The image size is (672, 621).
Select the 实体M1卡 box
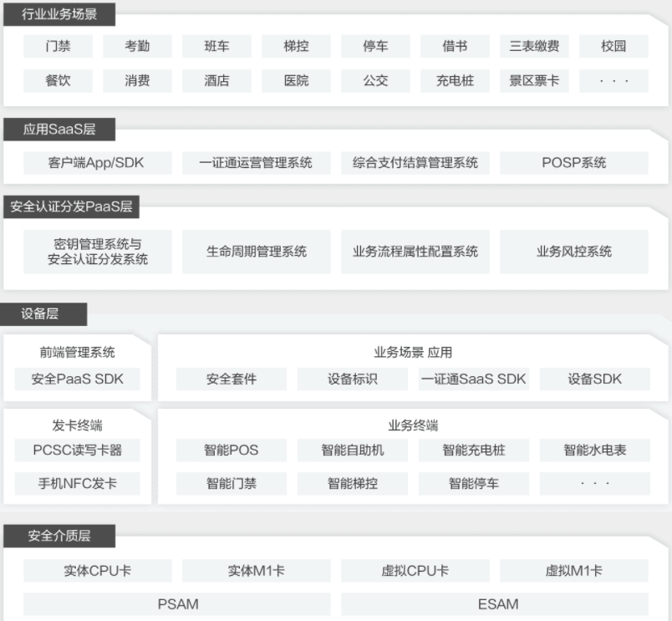point(257,570)
